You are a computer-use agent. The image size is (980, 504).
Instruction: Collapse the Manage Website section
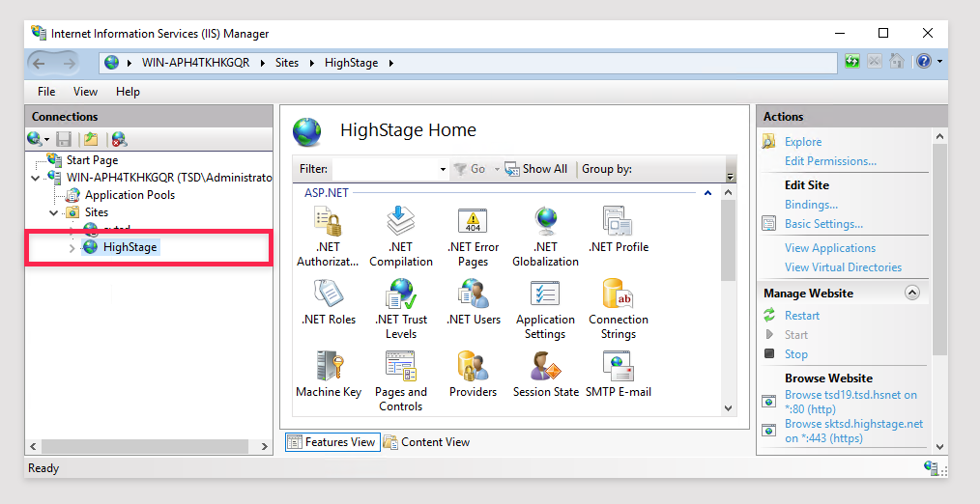912,293
